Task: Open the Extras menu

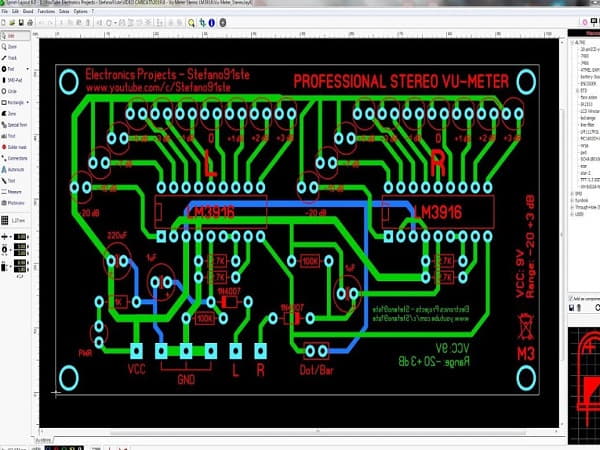Action: (x=64, y=11)
